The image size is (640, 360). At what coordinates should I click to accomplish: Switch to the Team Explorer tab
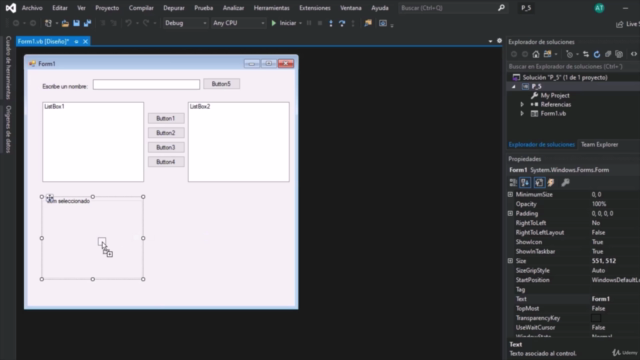tap(599, 144)
